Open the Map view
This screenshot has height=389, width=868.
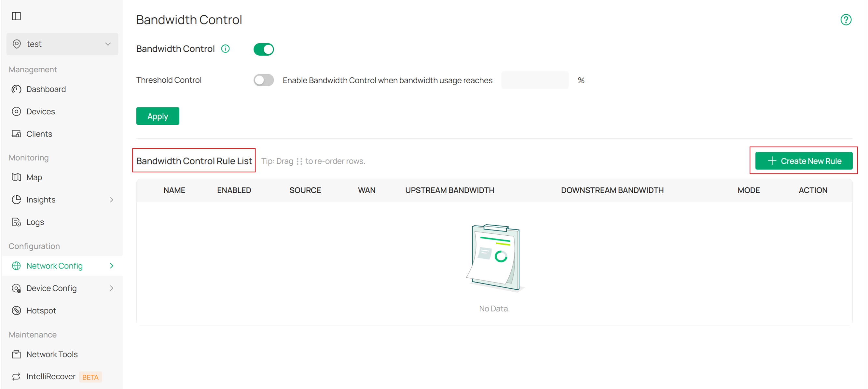click(34, 177)
